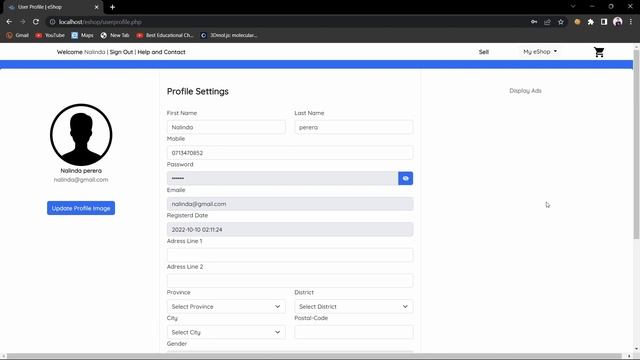Open YouTube bookmark
This screenshot has height=360, width=640.
pyautogui.click(x=50, y=36)
